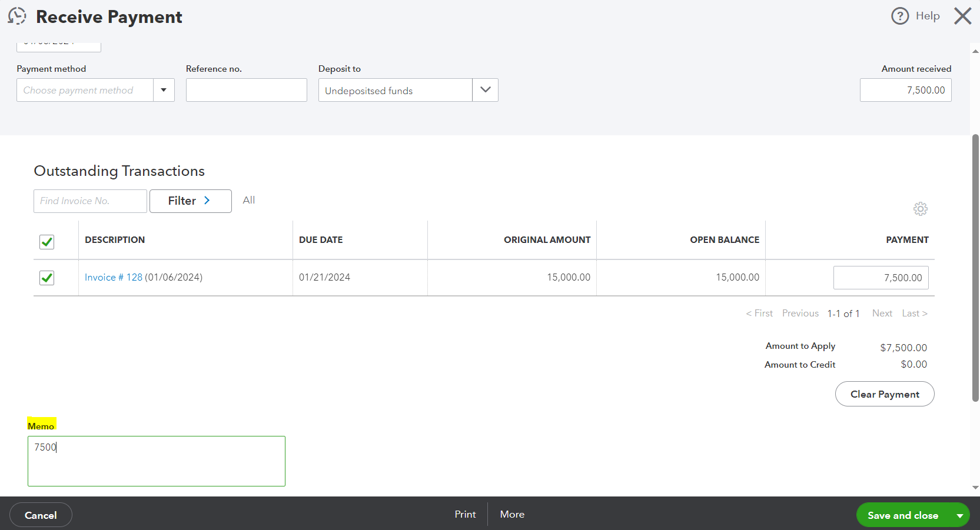Cancel the payment using the Cancel button
The image size is (980, 530).
[x=41, y=514]
